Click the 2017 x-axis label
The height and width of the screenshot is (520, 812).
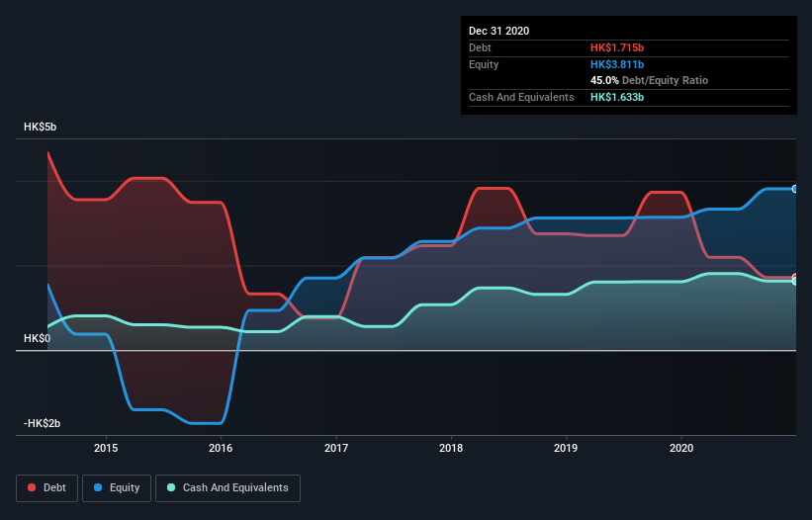336,448
